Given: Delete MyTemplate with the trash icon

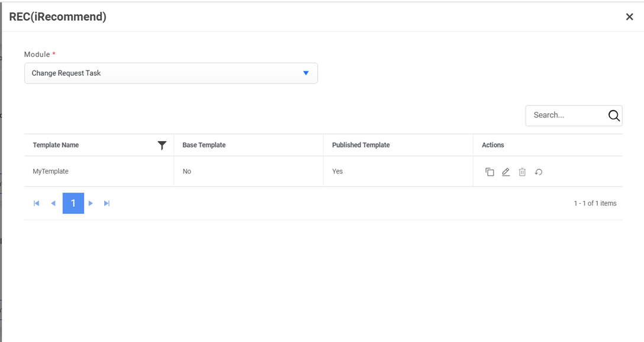Looking at the screenshot, I should pyautogui.click(x=522, y=172).
